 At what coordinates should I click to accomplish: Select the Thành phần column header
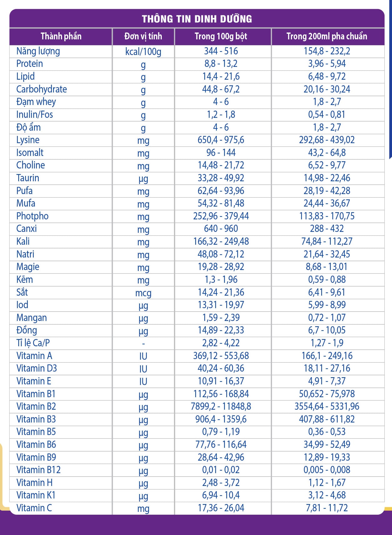[61, 37]
